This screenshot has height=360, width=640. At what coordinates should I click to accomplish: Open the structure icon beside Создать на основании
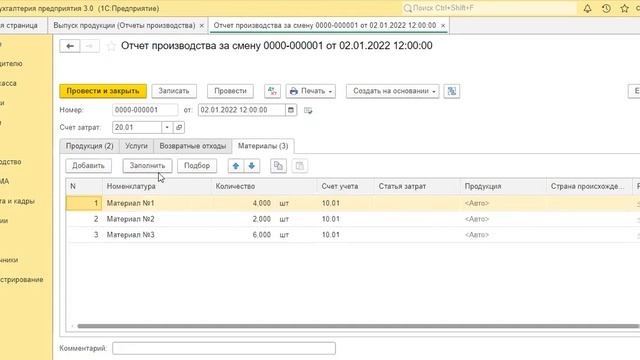(x=452, y=91)
